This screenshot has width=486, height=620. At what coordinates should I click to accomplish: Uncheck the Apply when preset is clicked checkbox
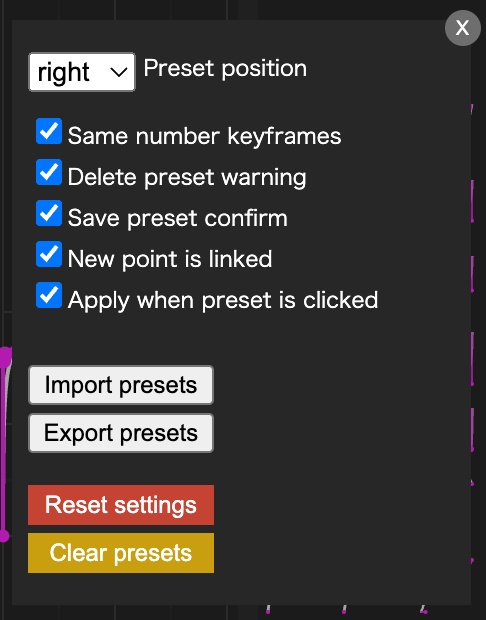pos(49,295)
